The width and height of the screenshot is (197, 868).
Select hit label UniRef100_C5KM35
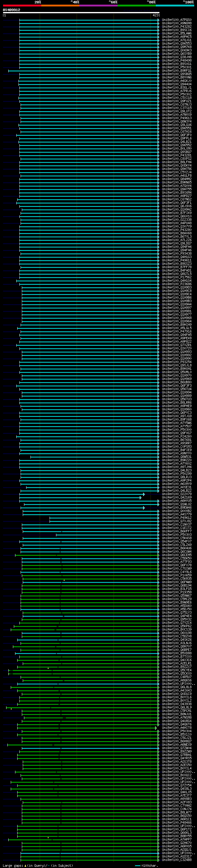[x=177, y=579]
